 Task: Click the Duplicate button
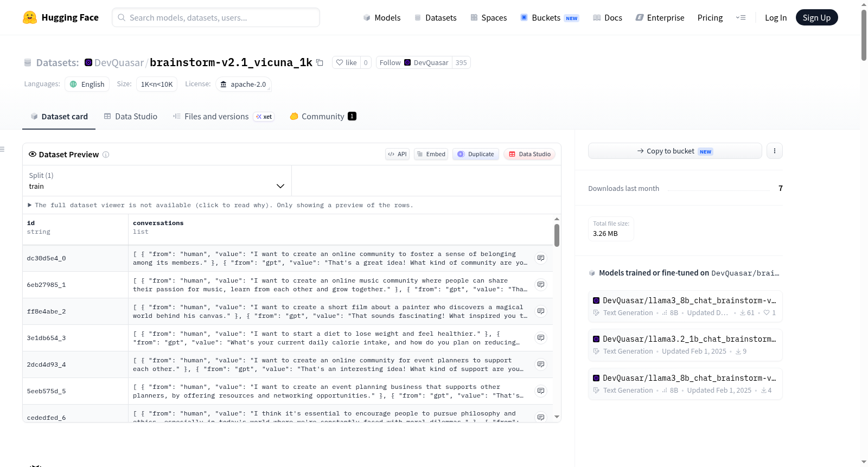pyautogui.click(x=476, y=154)
